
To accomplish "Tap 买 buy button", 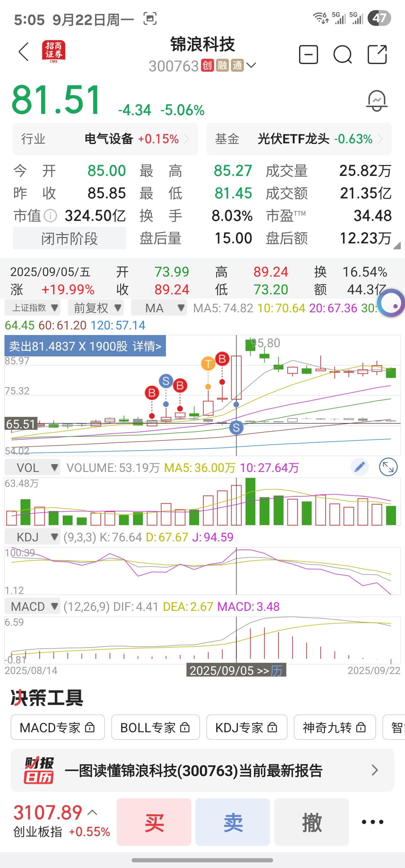I will pos(154,822).
